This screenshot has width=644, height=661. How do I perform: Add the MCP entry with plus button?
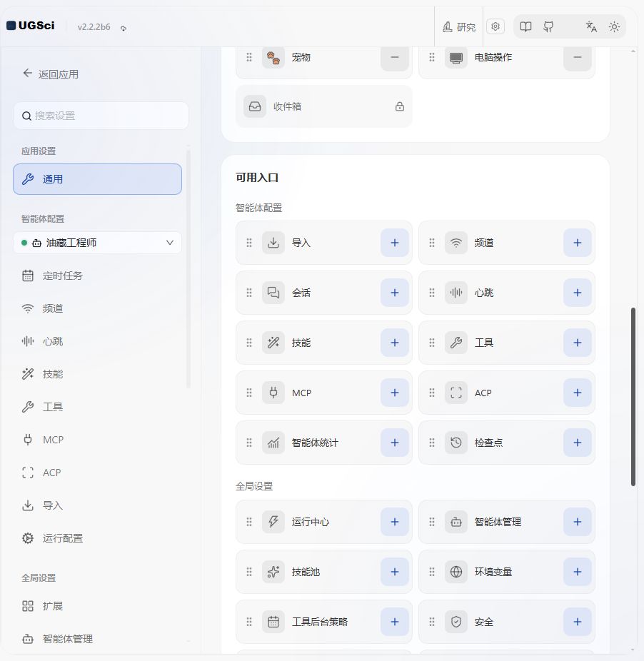(x=395, y=393)
